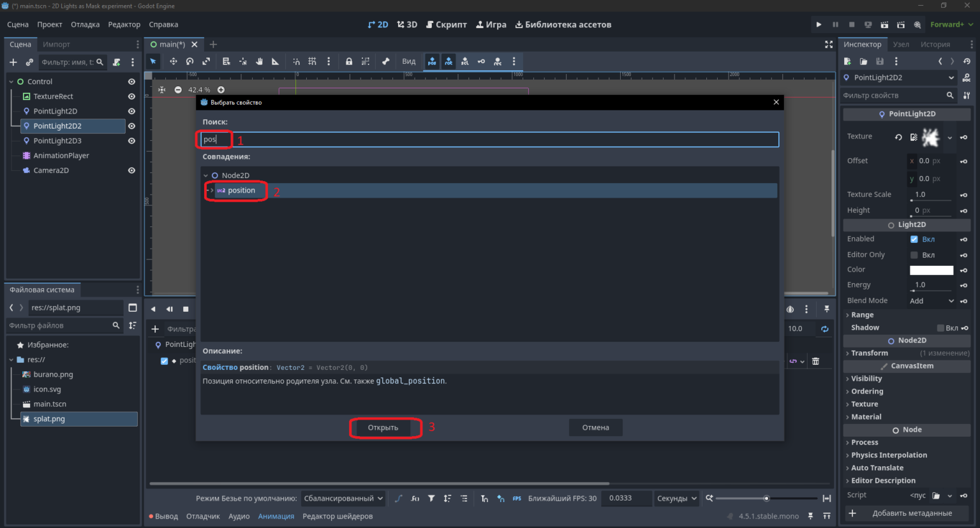Click the lock selected node icon
This screenshot has width=980, height=528.
348,61
